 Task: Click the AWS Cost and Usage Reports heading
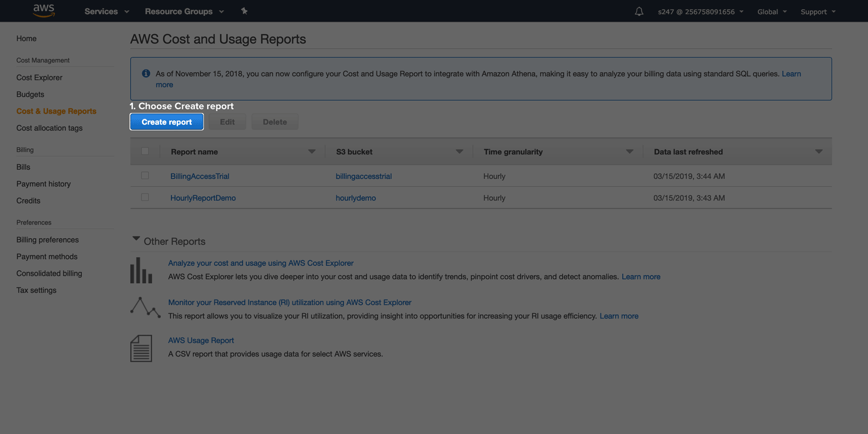click(218, 39)
